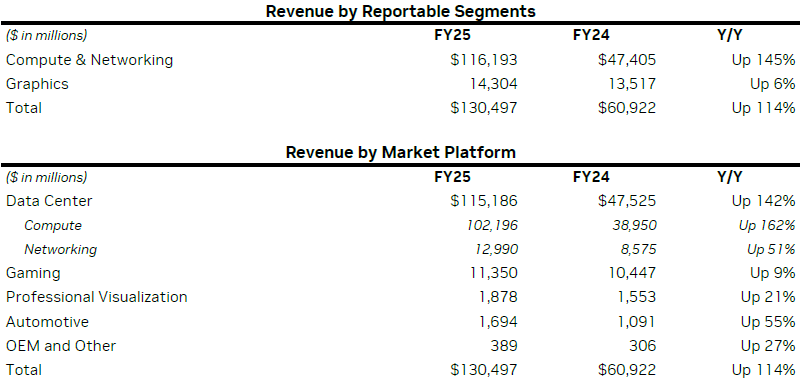Screen dimensions: 800x390
Task: Click the 'Up 51%' Networking change
Action: coord(771,249)
